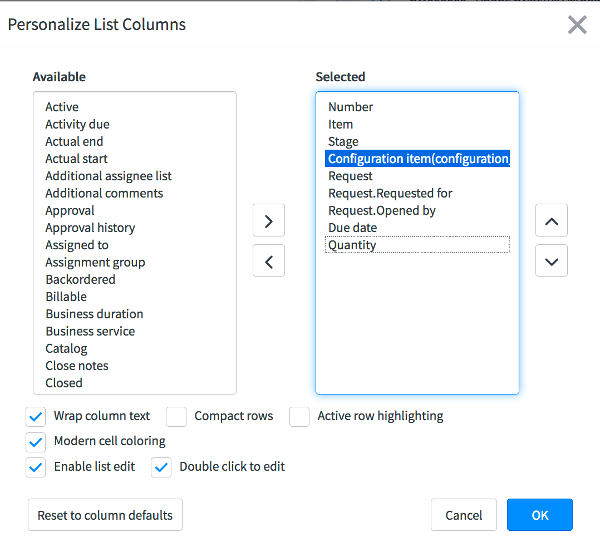
Task: Enable the Compact rows checkbox
Action: (177, 416)
